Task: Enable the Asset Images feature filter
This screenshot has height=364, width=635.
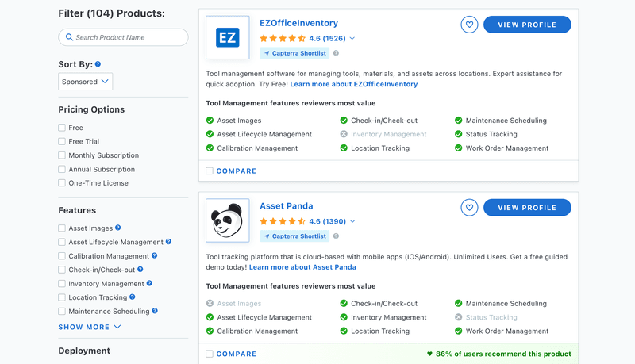Action: point(62,228)
